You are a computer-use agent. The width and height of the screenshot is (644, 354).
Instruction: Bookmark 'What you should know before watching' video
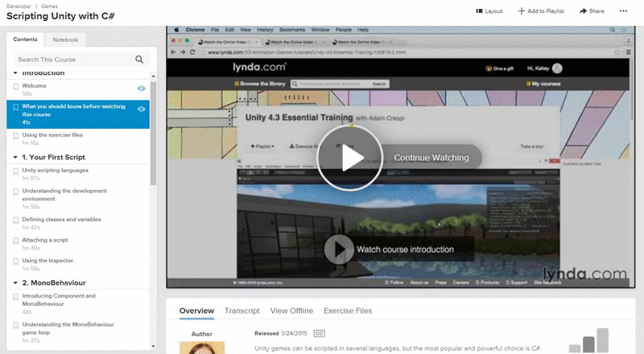(x=15, y=107)
